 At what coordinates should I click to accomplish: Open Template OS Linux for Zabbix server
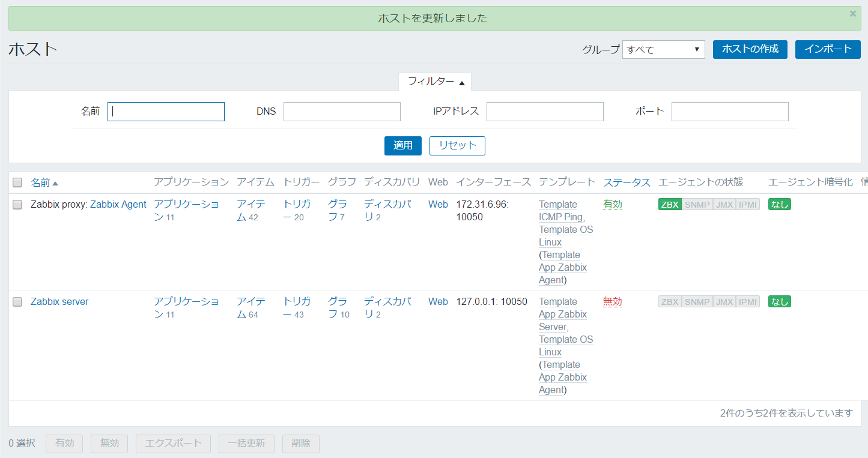pyautogui.click(x=566, y=346)
